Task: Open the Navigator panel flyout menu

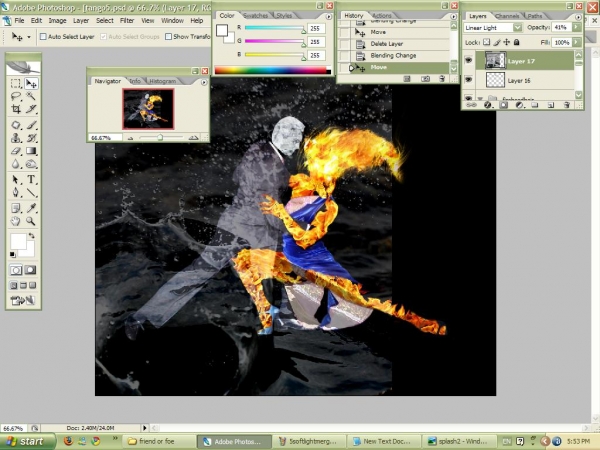Action: pyautogui.click(x=204, y=82)
